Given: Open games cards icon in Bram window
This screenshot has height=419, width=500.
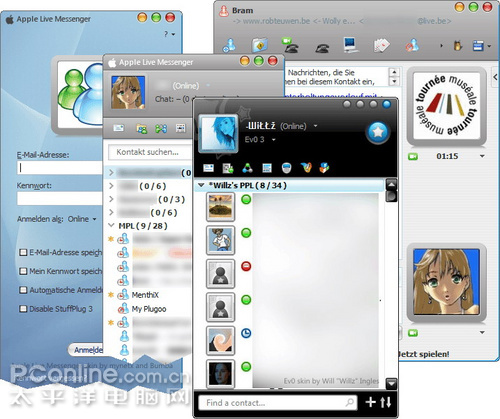Looking at the screenshot, I should click(381, 45).
